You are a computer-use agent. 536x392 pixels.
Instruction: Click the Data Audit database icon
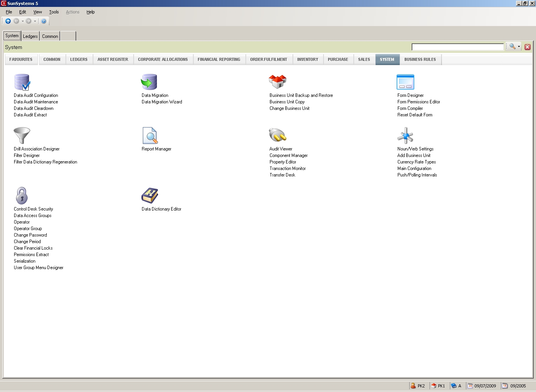pyautogui.click(x=22, y=82)
